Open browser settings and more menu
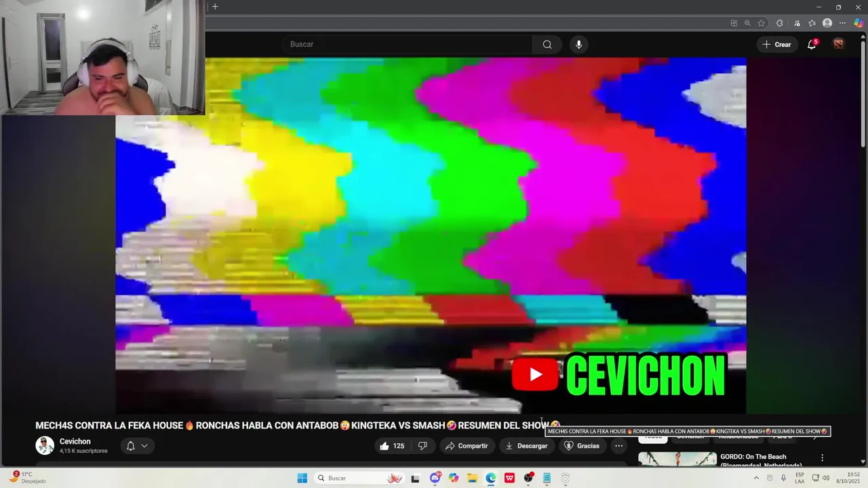 pyautogui.click(x=843, y=23)
